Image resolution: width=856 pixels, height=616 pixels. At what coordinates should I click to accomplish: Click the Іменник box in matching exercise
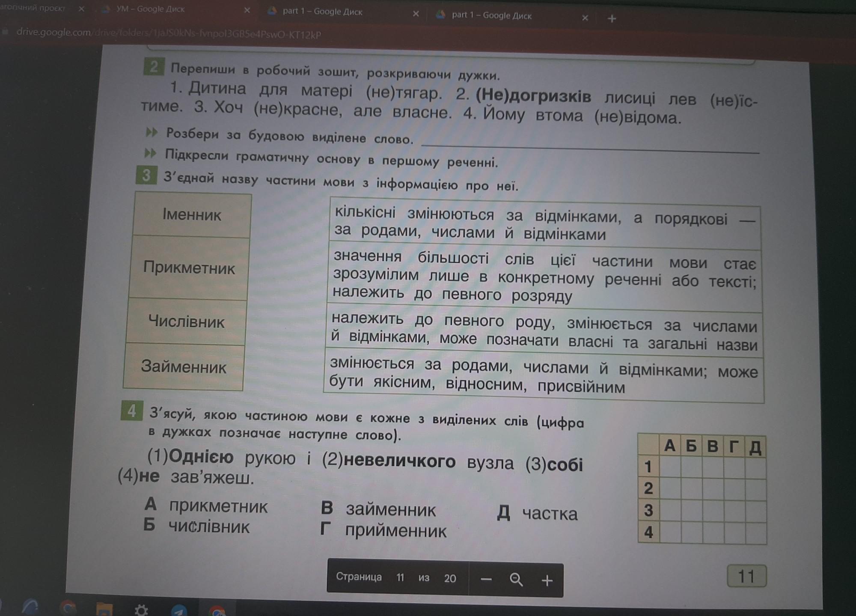pyautogui.click(x=192, y=214)
